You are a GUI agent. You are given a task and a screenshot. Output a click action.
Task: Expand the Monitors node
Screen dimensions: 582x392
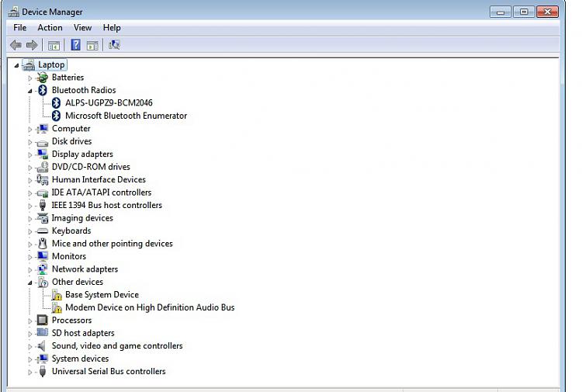click(x=30, y=257)
